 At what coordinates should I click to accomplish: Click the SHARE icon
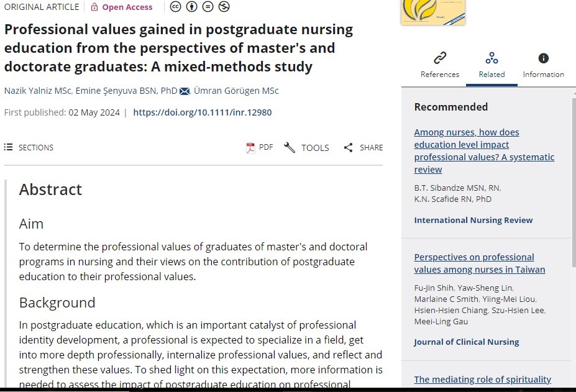(x=348, y=147)
